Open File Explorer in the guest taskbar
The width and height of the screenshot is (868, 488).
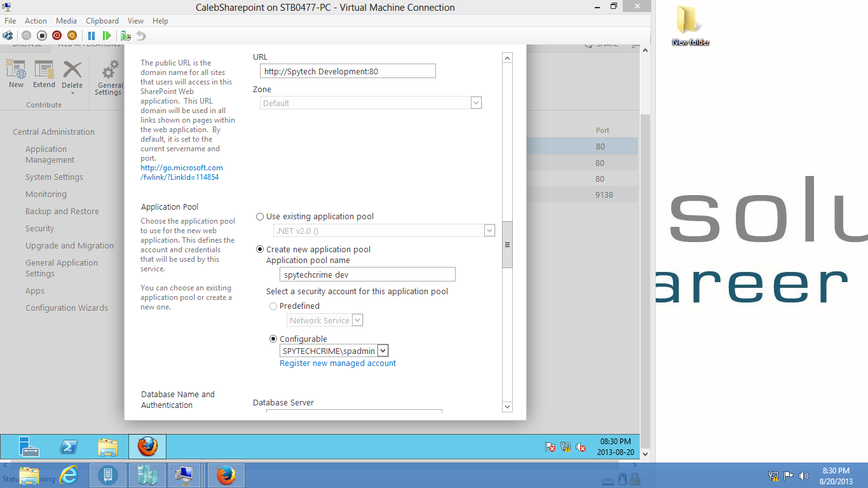108,447
